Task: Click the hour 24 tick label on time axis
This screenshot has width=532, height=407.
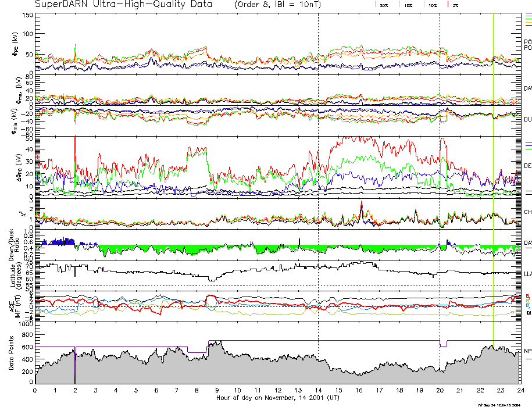Action: [519, 390]
